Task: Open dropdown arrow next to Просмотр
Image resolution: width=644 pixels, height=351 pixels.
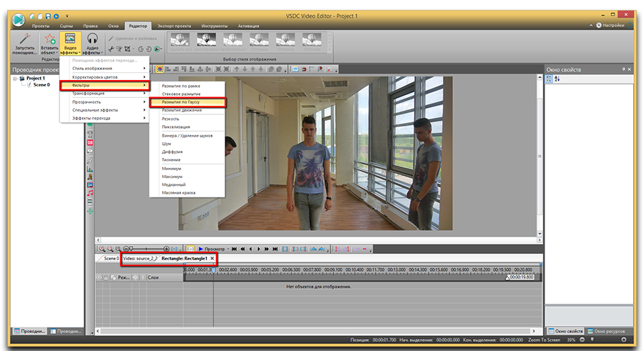Action: tap(228, 249)
